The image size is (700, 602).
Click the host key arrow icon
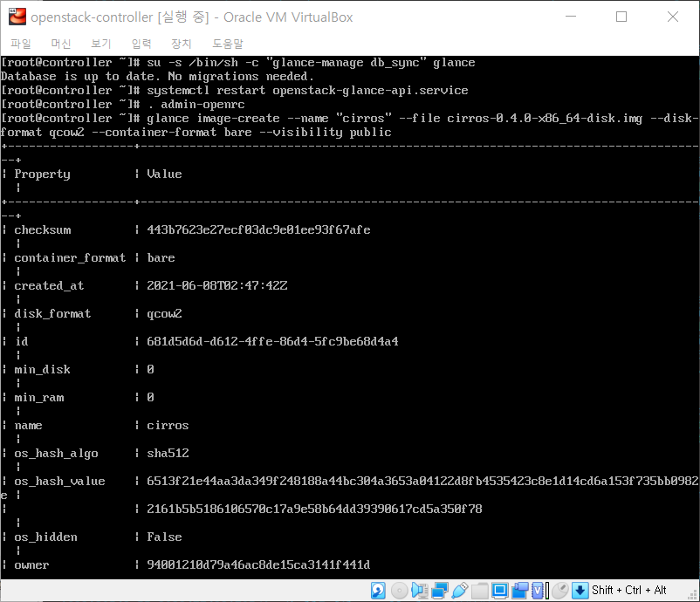(580, 591)
